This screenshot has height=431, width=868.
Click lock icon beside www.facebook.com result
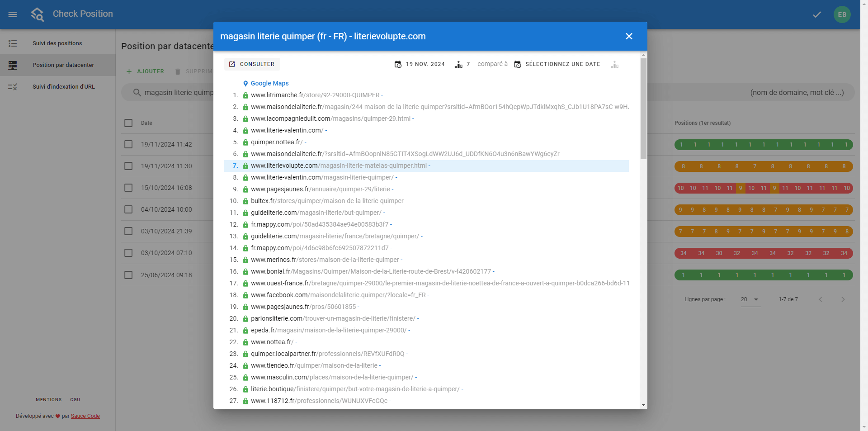pos(245,295)
